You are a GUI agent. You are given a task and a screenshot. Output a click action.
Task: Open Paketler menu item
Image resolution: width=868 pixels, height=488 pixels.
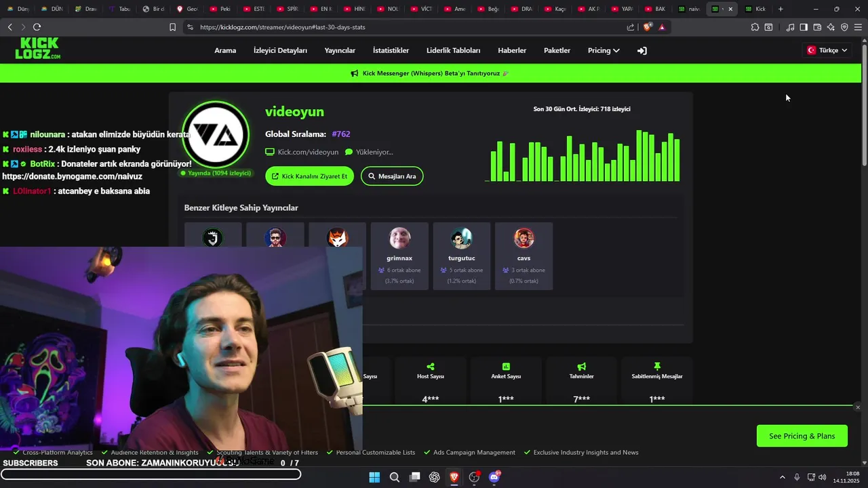[557, 51]
